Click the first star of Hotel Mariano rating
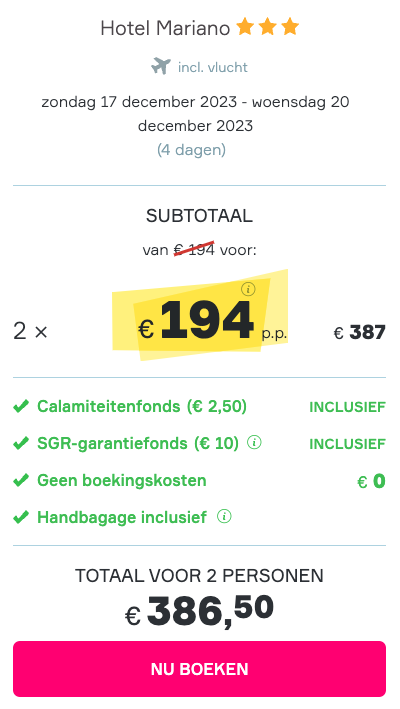The height and width of the screenshot is (709, 400). point(245,27)
